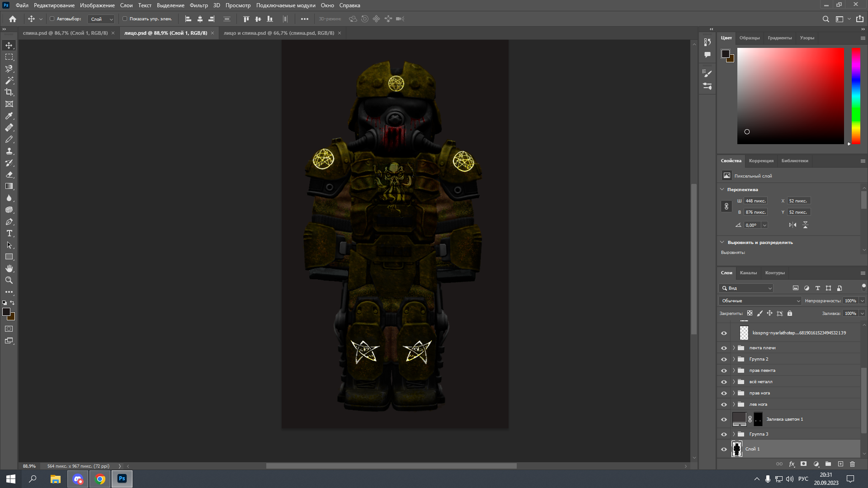Select the Pen tool
Screen dimensions: 868x488
(x=9, y=221)
